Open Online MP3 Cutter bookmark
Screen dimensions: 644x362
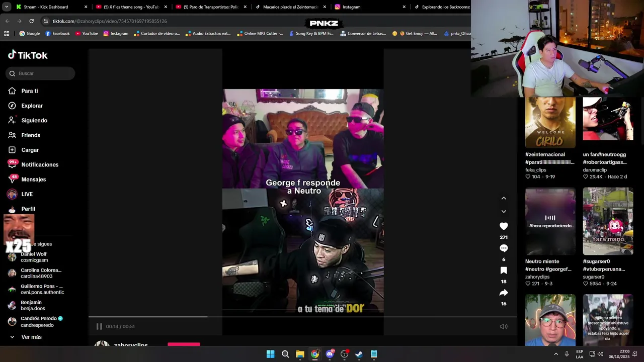point(260,34)
